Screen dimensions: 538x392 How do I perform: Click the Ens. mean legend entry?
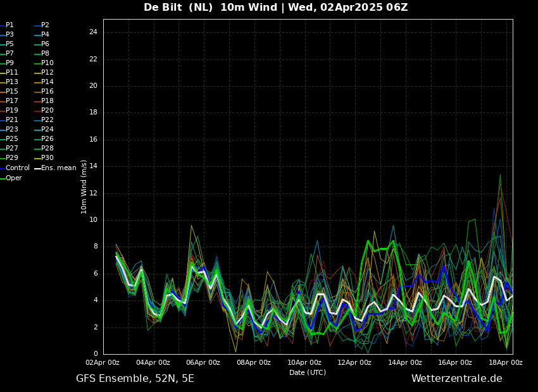point(59,168)
